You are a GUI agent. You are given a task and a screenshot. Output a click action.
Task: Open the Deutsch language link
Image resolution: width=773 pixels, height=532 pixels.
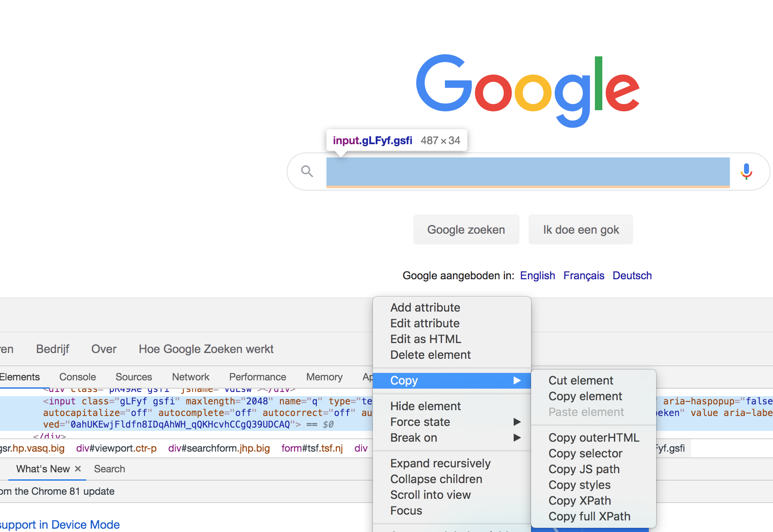pyautogui.click(x=632, y=276)
